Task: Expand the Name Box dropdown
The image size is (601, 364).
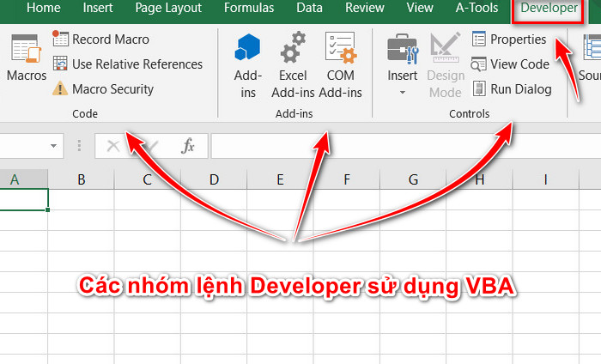Action: tap(53, 146)
